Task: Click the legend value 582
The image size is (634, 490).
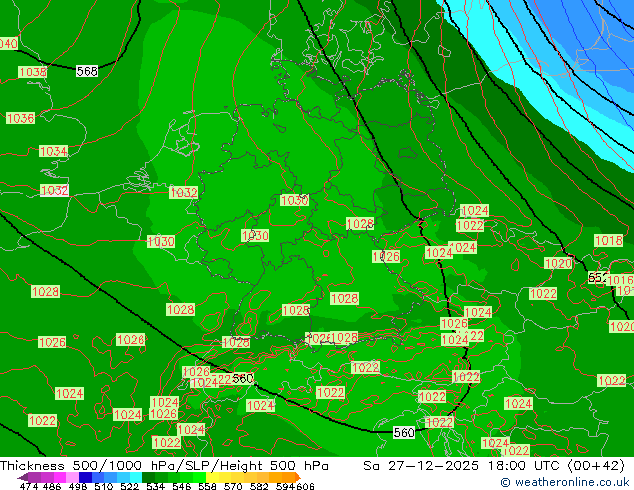Action: [259, 486]
